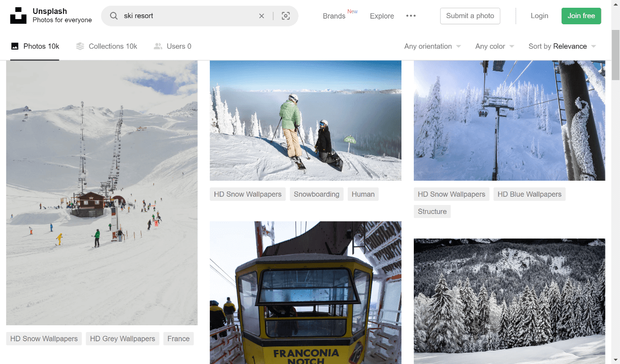This screenshot has height=364, width=620.
Task: Click the Collections stack icon
Action: click(80, 46)
